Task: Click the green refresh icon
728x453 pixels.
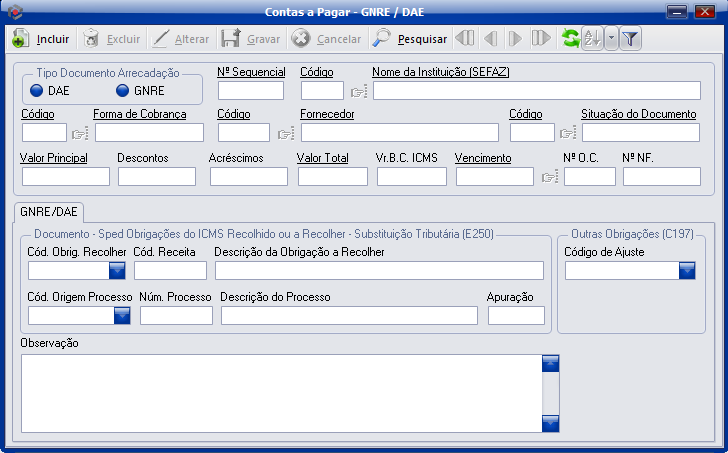Action: [570, 39]
